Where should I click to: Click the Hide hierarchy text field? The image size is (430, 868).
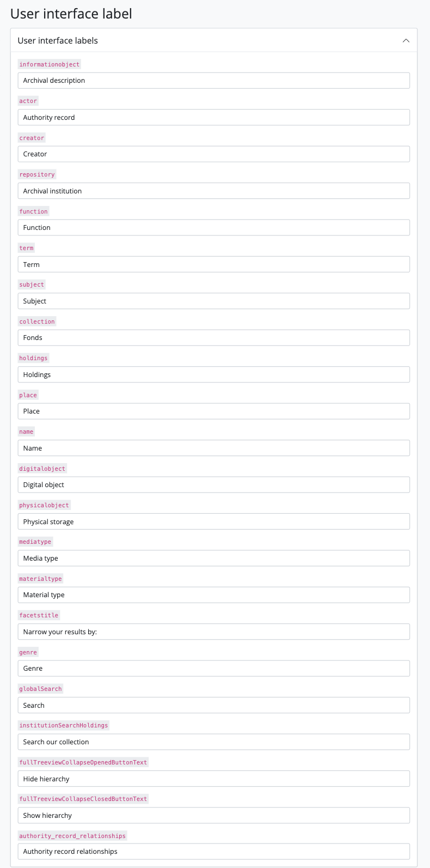(213, 779)
